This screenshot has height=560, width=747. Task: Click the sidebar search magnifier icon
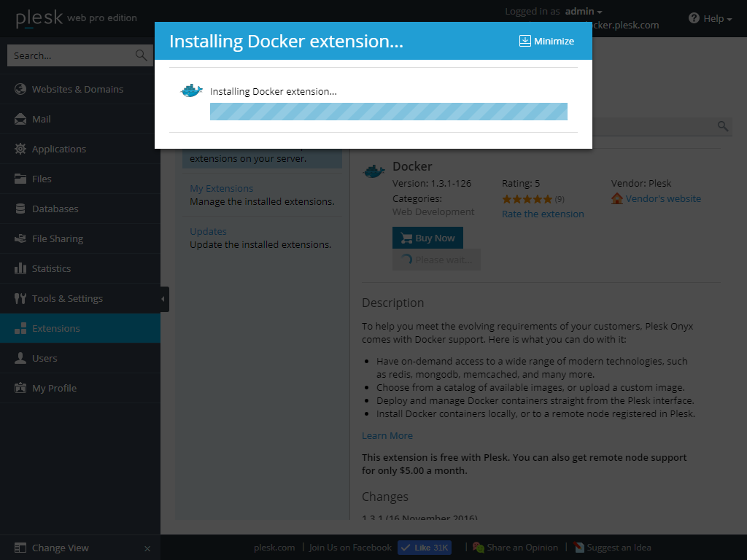pyautogui.click(x=141, y=55)
